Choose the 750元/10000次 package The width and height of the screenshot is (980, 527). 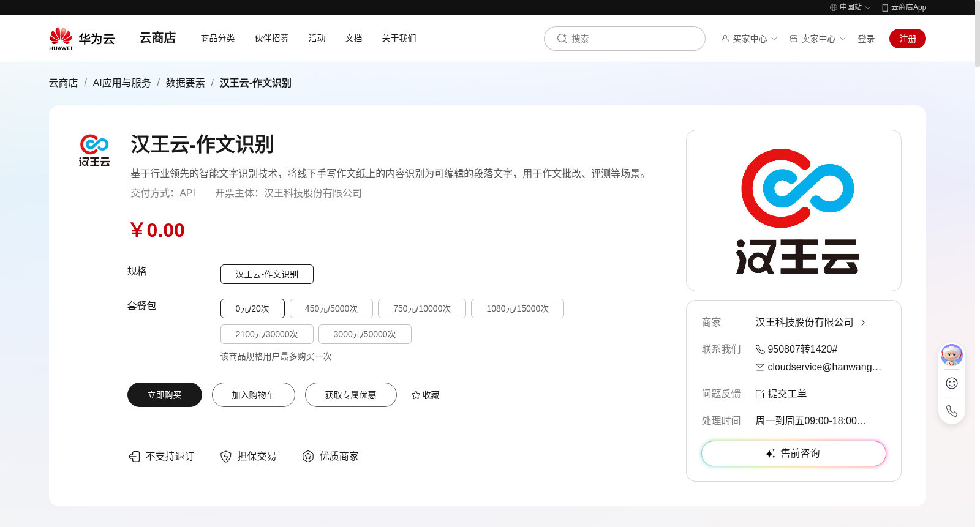click(x=422, y=308)
